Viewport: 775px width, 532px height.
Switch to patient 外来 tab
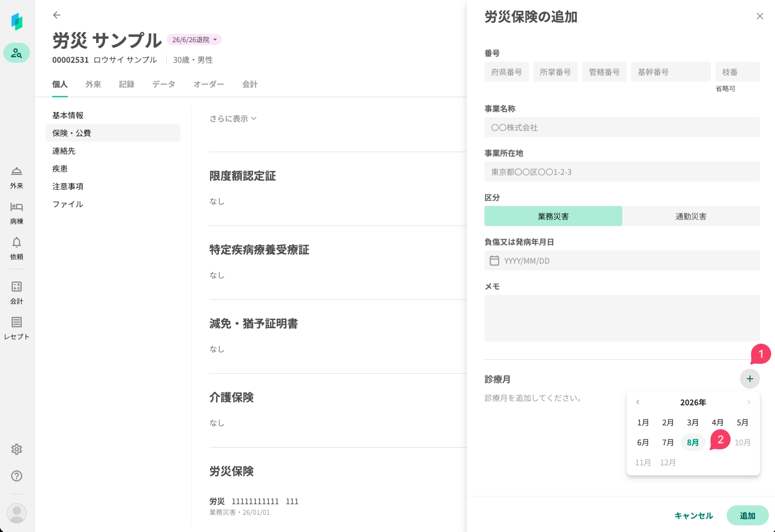coord(93,84)
